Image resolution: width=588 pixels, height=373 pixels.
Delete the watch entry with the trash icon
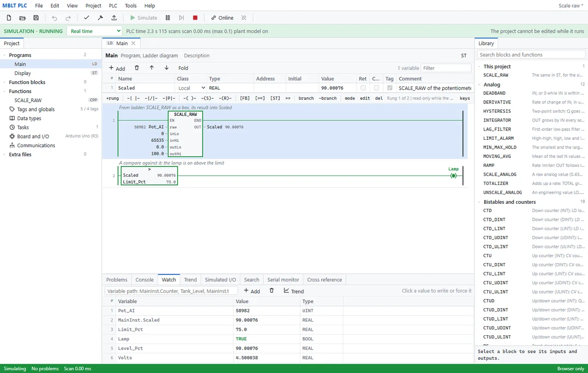click(x=271, y=291)
